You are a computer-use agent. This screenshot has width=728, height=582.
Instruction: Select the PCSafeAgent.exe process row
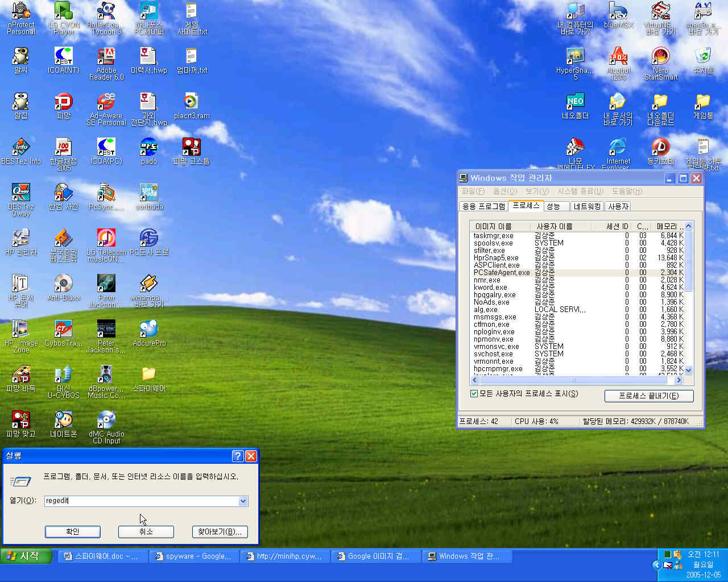502,273
